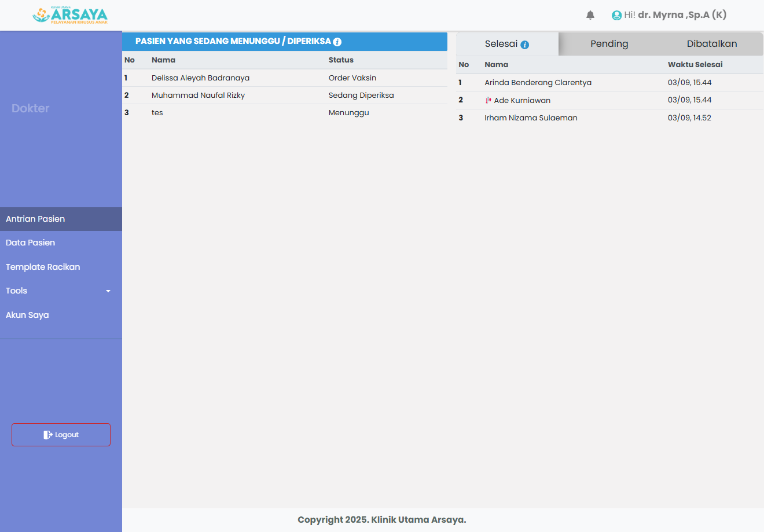Click dr. Myrna username in header

(682, 15)
